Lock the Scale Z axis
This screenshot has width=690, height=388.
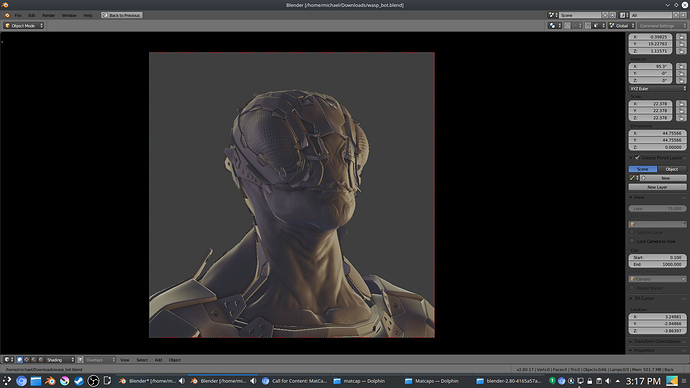[681, 117]
